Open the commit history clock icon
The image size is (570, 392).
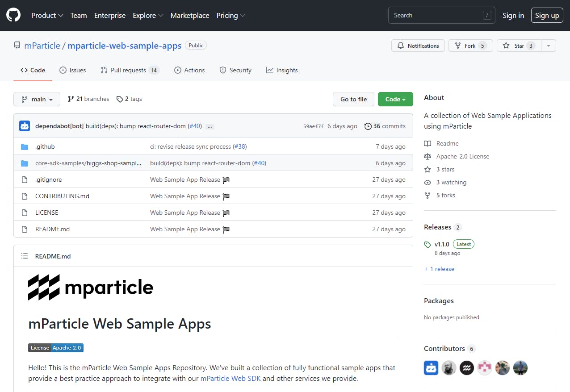pyautogui.click(x=368, y=126)
